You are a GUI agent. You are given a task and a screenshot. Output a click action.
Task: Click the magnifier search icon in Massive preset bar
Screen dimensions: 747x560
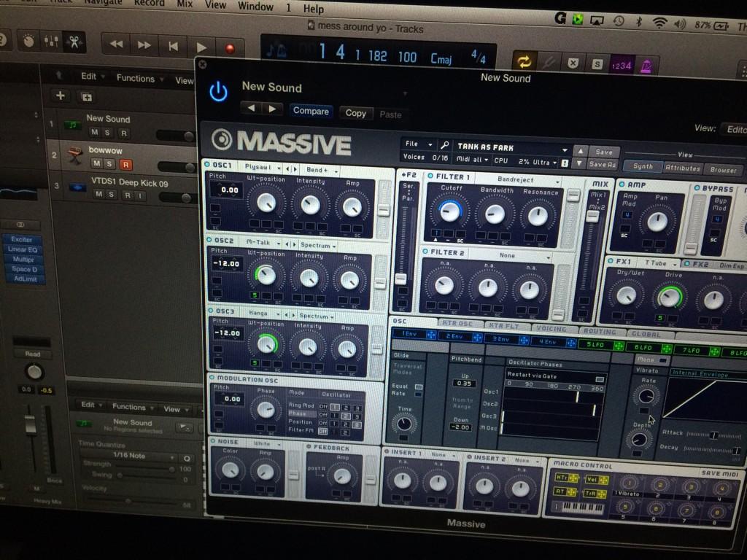(444, 146)
